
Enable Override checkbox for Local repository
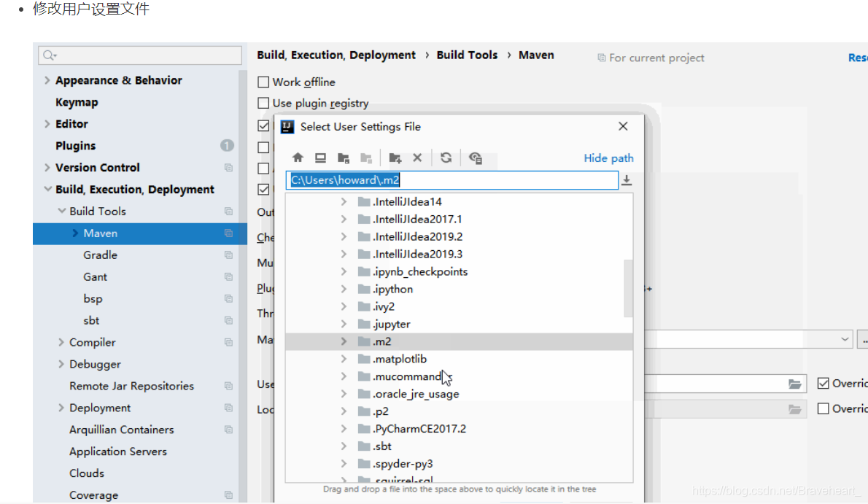[824, 408]
